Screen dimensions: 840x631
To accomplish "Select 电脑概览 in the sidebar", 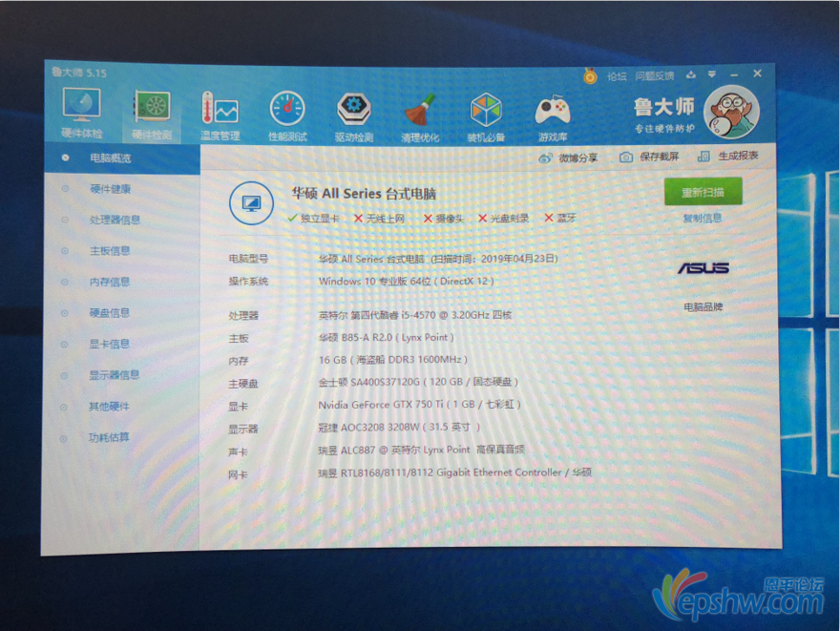I will click(123, 158).
